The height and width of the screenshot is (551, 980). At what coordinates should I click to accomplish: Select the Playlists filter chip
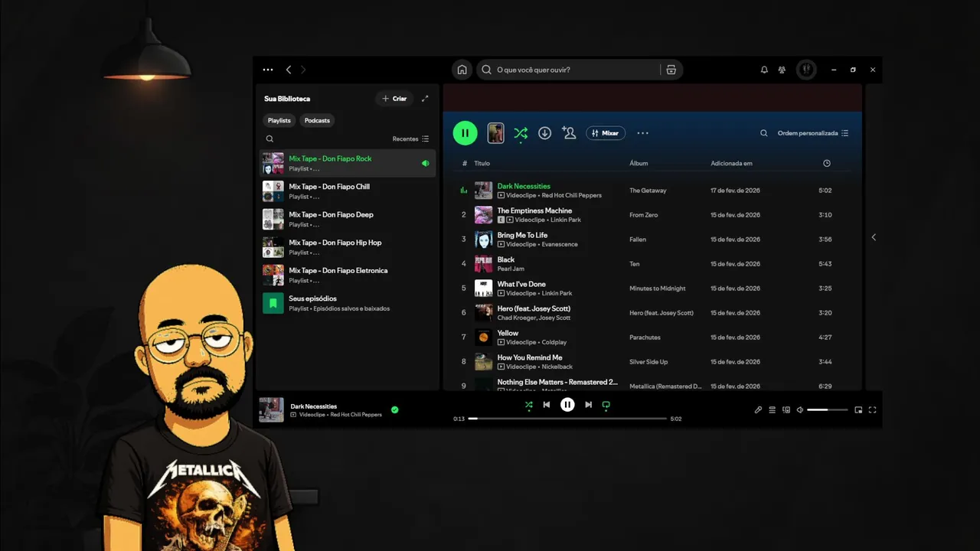click(x=279, y=120)
